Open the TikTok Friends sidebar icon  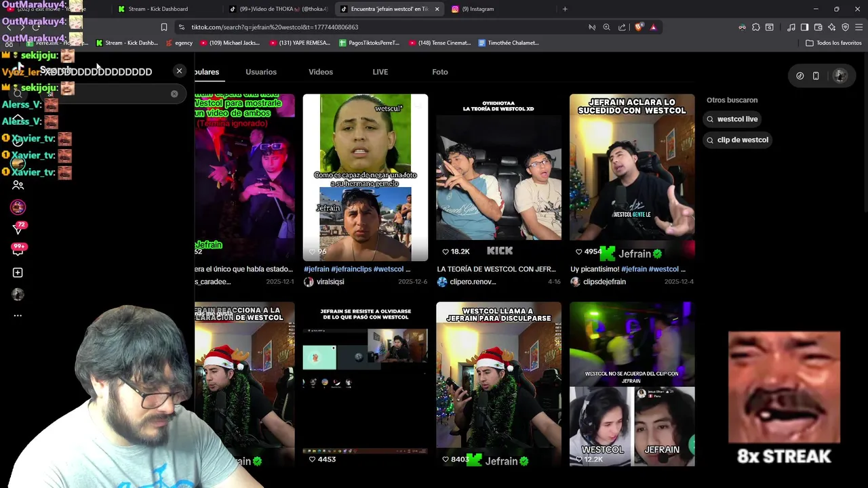click(x=18, y=184)
